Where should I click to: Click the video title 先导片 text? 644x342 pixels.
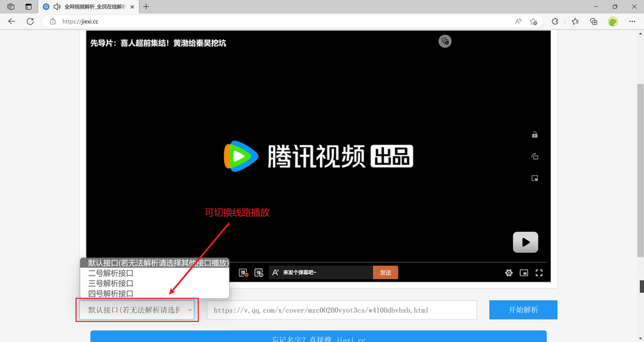158,43
